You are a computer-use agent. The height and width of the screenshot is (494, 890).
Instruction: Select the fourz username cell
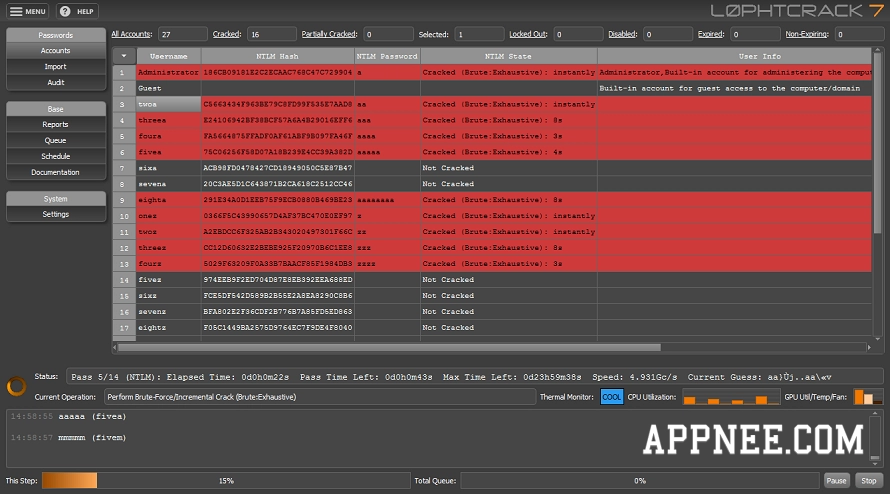point(169,263)
